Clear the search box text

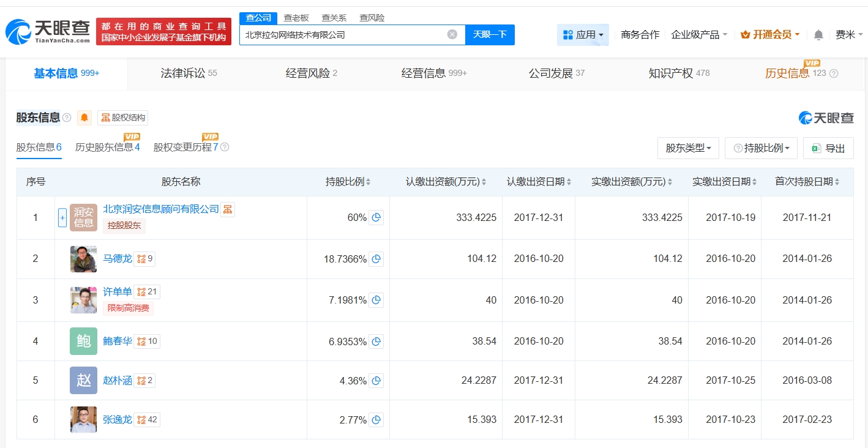pyautogui.click(x=452, y=34)
